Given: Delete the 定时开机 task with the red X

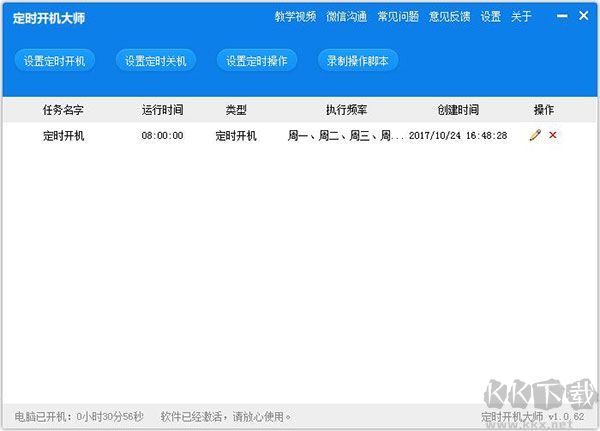Looking at the screenshot, I should coord(552,135).
